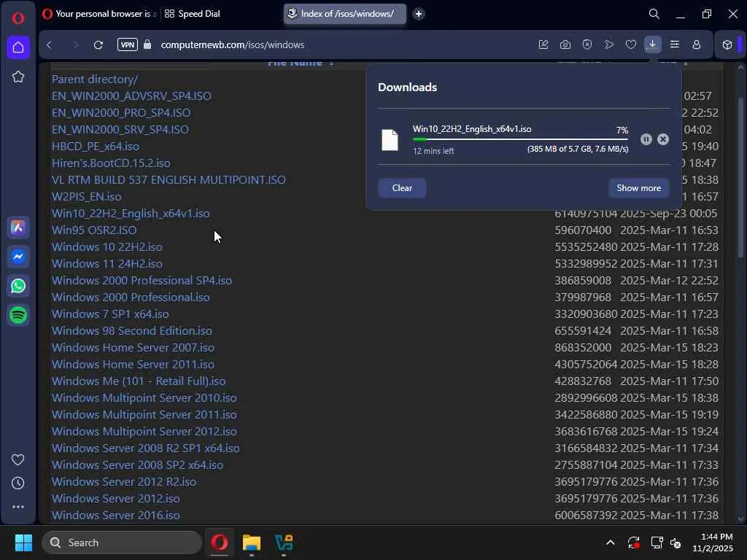The height and width of the screenshot is (560, 747).
Task: Click the muted volume tray icon
Action: click(676, 542)
